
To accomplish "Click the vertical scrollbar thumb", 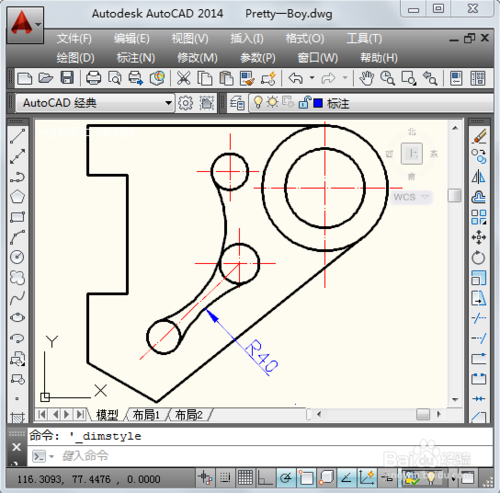I will point(455,196).
